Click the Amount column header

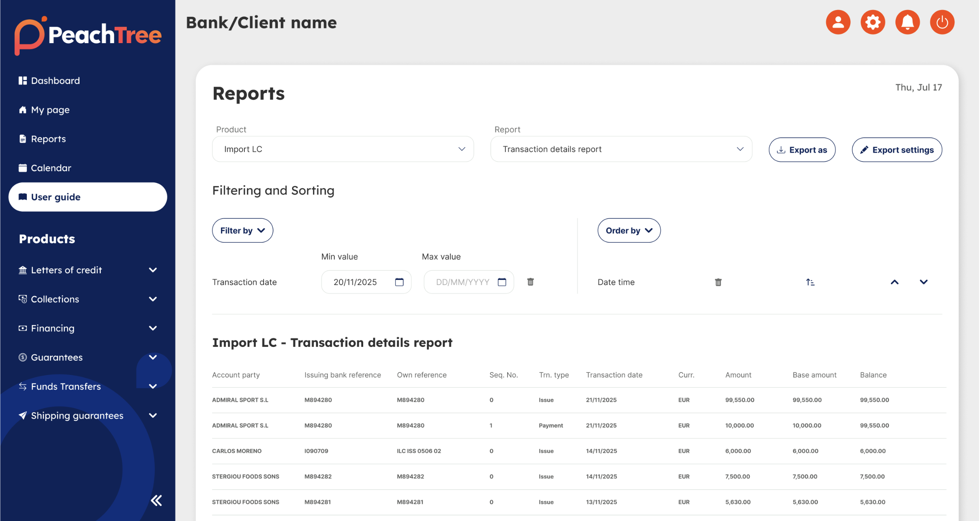(x=738, y=375)
